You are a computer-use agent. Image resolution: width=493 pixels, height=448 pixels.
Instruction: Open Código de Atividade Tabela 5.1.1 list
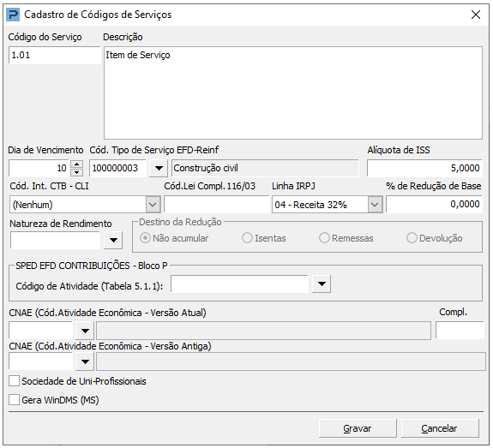[322, 284]
